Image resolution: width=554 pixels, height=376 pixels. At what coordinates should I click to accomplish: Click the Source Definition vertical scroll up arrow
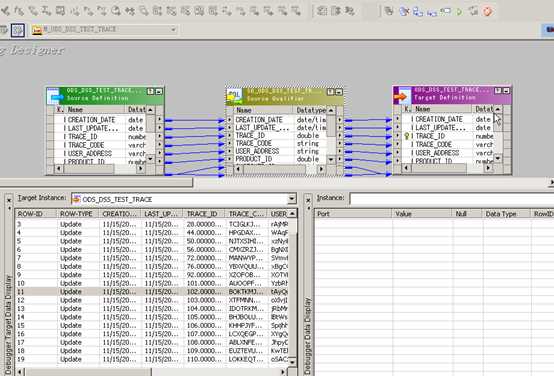(x=151, y=110)
